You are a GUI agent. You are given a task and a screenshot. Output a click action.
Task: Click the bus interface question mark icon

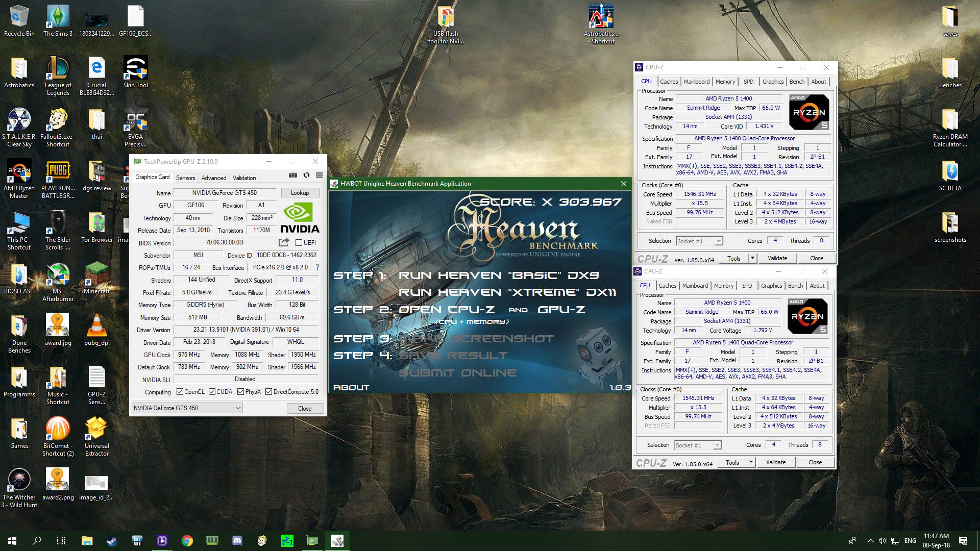pos(317,267)
